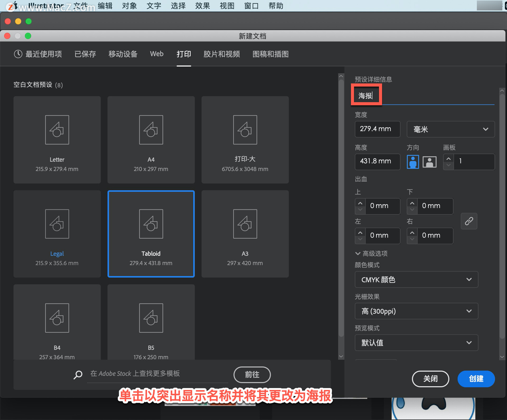Open the 高 (300ppi) raster effects dropdown
507x420 pixels.
[416, 311]
